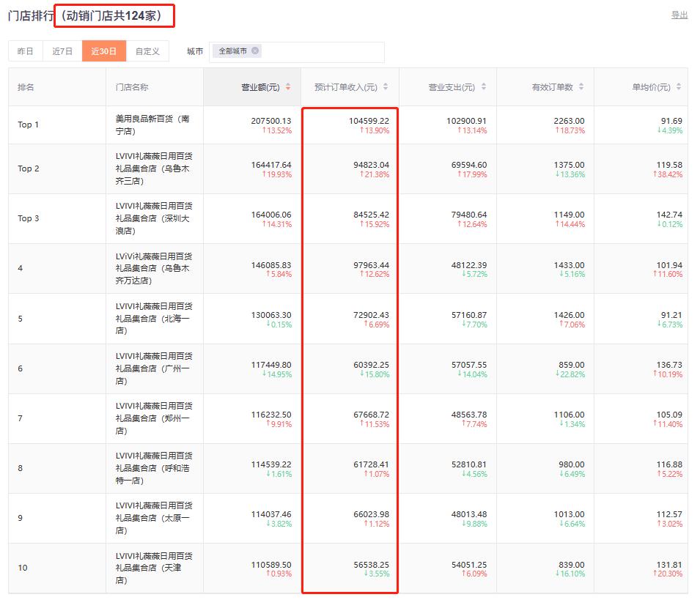Select store name ending 深圳大浪店

pos(154,218)
